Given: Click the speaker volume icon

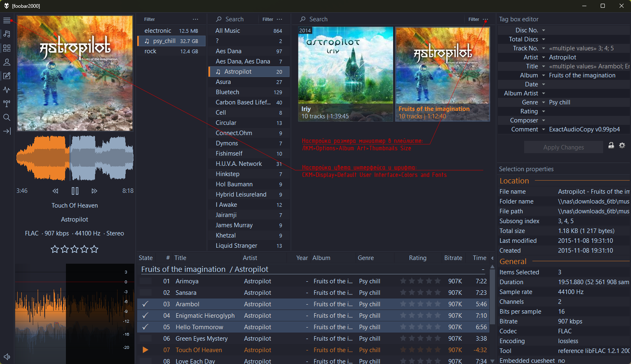Looking at the screenshot, I should pos(7,357).
